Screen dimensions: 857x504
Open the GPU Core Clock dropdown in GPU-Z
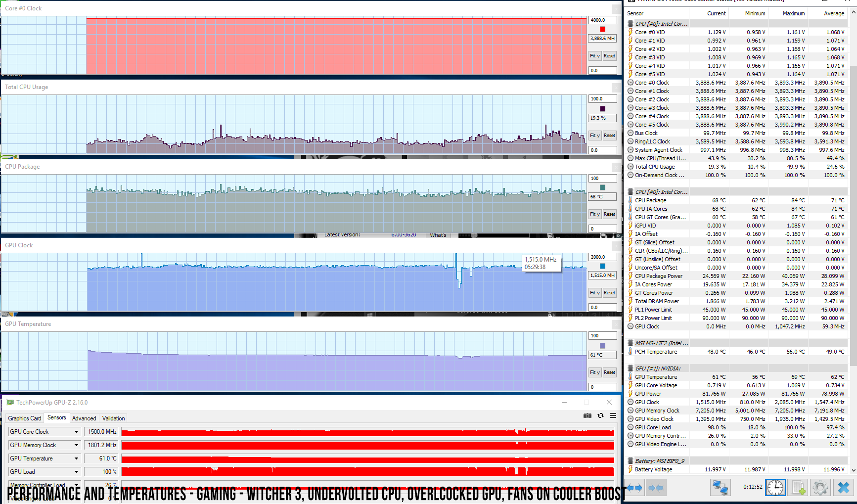click(76, 432)
